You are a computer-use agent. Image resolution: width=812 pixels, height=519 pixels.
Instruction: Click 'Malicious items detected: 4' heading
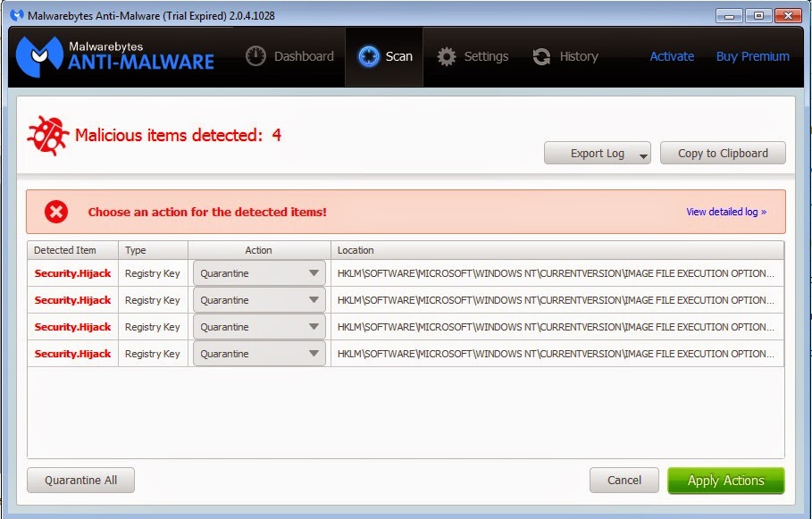tap(178, 136)
